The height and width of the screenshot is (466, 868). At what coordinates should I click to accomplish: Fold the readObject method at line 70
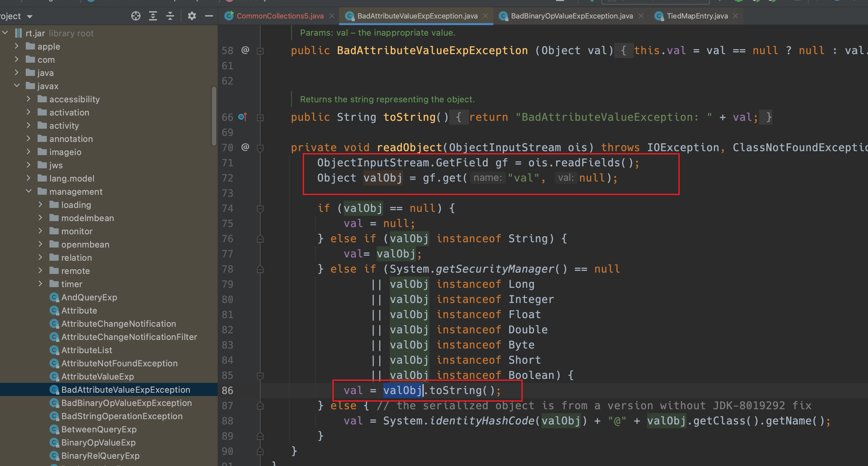tap(260, 148)
